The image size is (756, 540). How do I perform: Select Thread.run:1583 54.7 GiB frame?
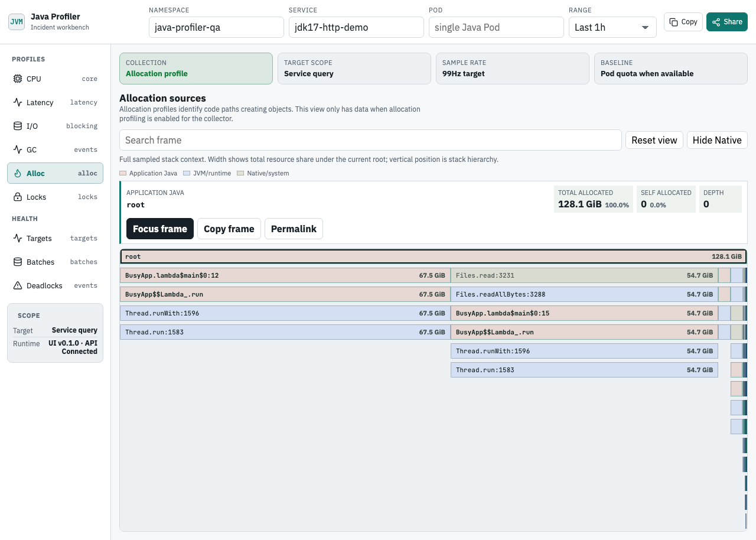(584, 370)
